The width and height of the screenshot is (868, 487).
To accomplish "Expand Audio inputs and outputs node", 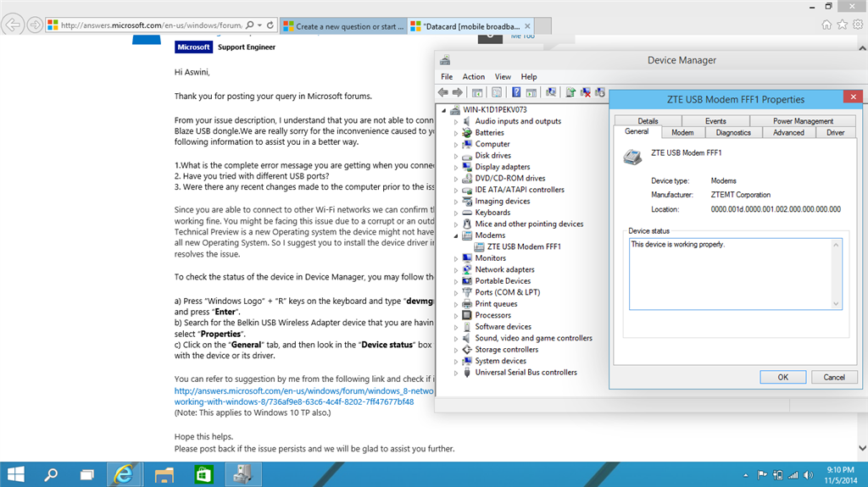I will tap(455, 121).
